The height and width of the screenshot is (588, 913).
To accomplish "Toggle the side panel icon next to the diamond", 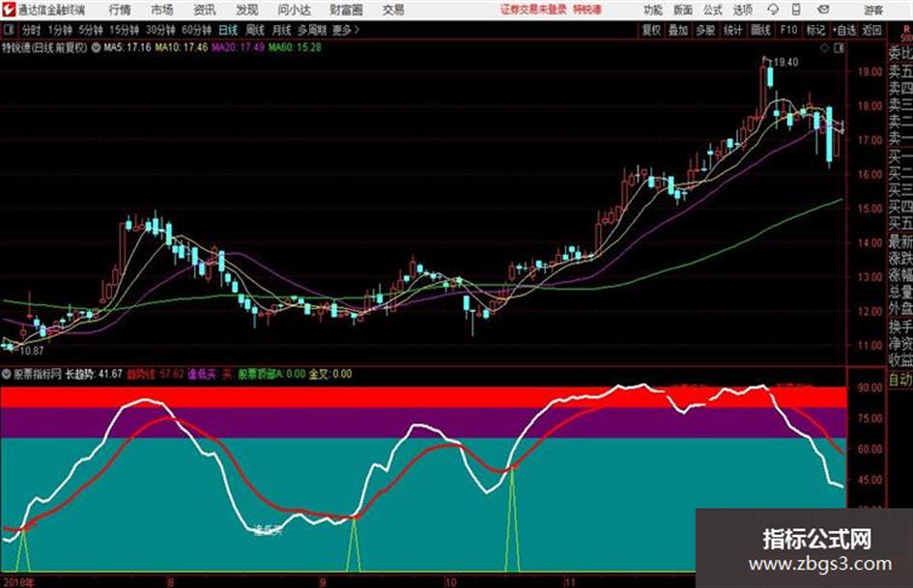I will click(x=839, y=48).
